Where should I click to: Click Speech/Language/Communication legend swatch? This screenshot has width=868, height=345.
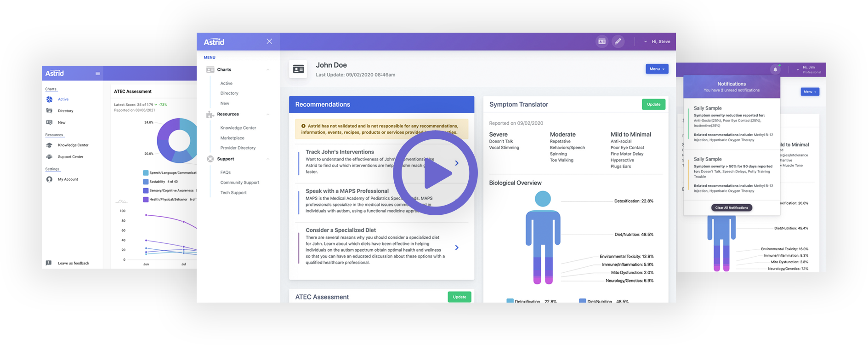point(146,173)
